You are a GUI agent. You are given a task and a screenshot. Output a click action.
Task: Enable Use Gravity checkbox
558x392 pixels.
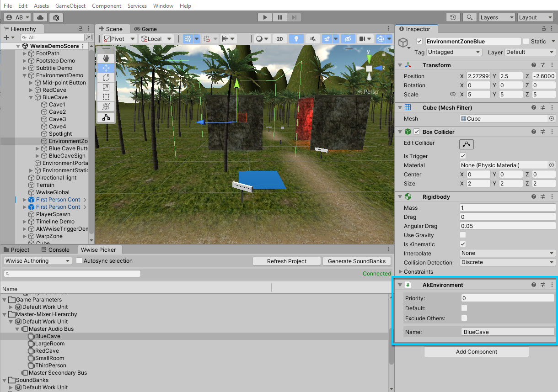[463, 235]
